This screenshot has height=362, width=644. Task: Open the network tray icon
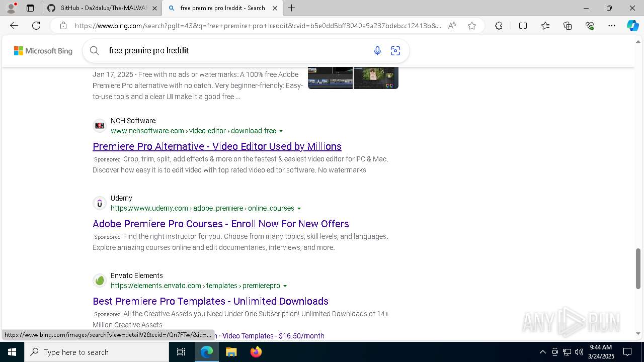567,352
